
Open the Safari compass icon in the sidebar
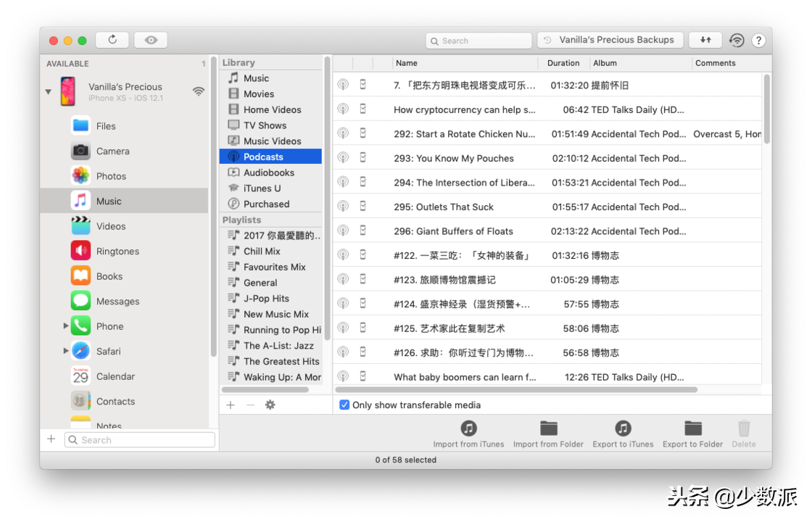pos(80,351)
